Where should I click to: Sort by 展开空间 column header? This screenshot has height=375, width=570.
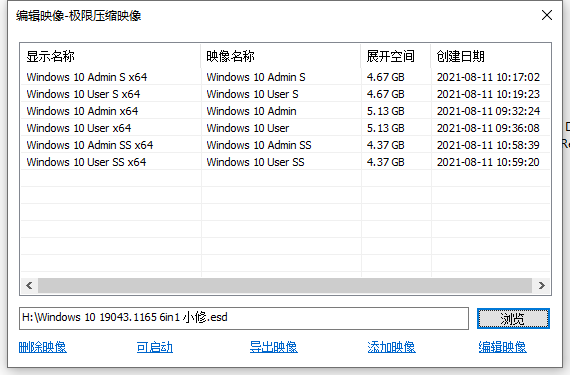(x=396, y=56)
